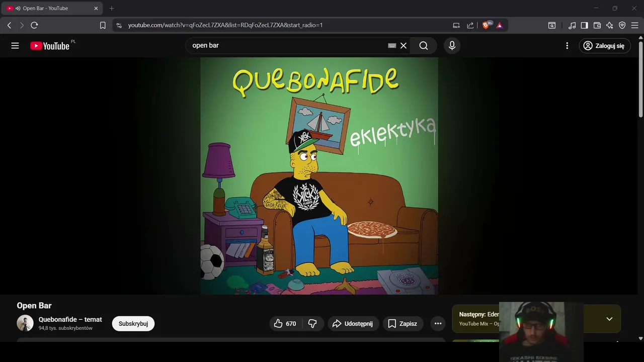Viewport: 644px width, 362px height.
Task: Select the Open Bar - YouTube tab
Action: [52, 9]
